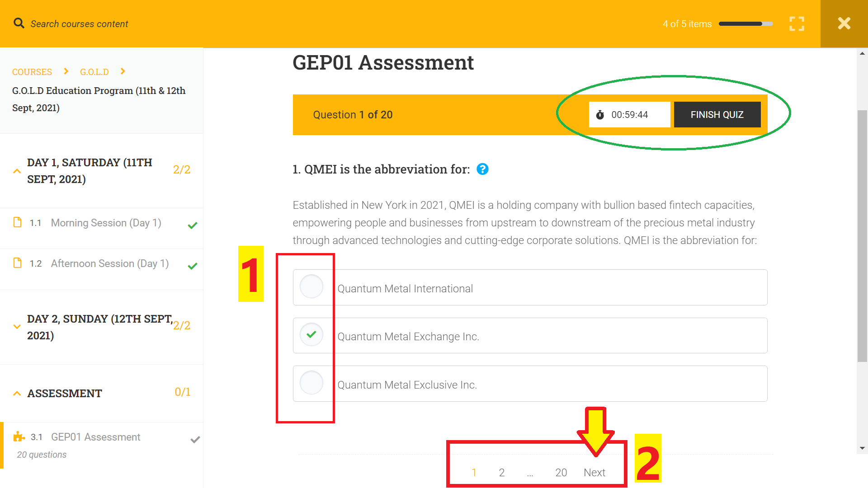The image size is (868, 488).
Task: Select Quantum Metal Exchange Inc. option
Action: tap(311, 335)
